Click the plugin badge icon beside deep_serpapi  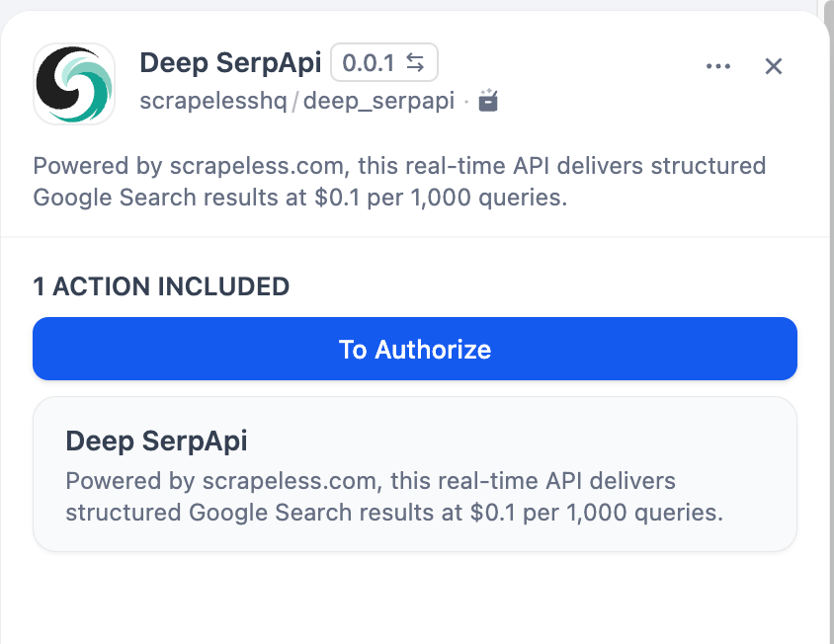[x=488, y=101]
